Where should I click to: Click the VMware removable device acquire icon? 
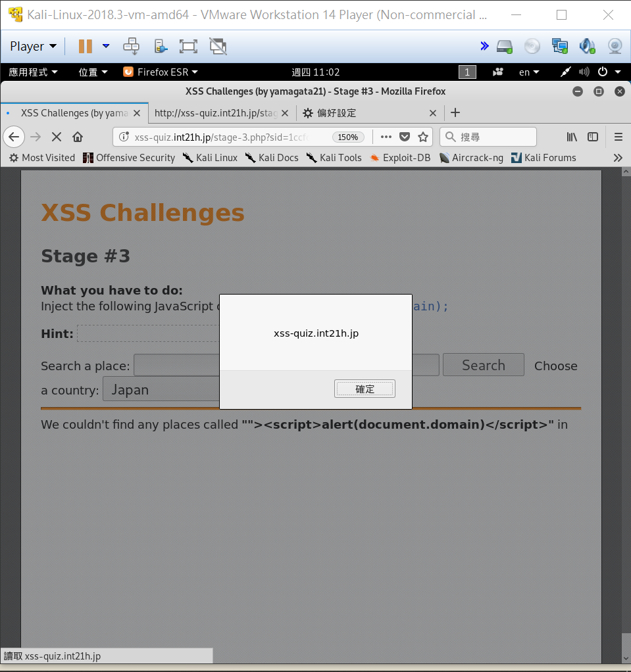pyautogui.click(x=161, y=46)
